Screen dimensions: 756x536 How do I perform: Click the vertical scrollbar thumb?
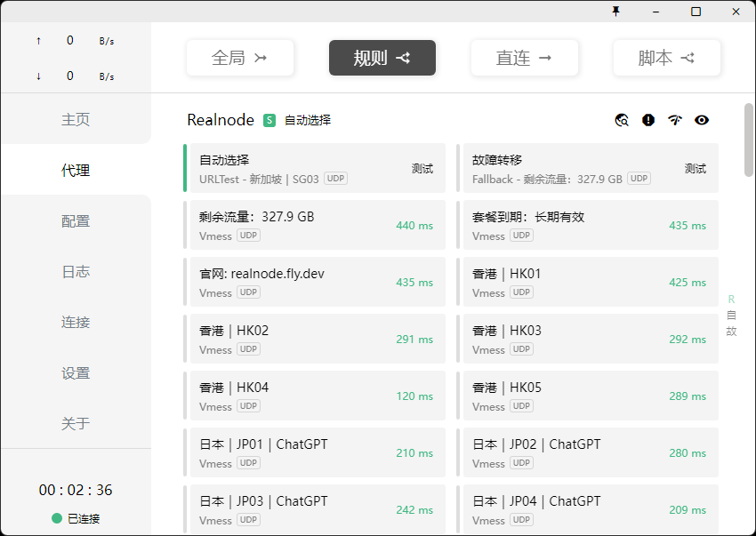point(749,140)
